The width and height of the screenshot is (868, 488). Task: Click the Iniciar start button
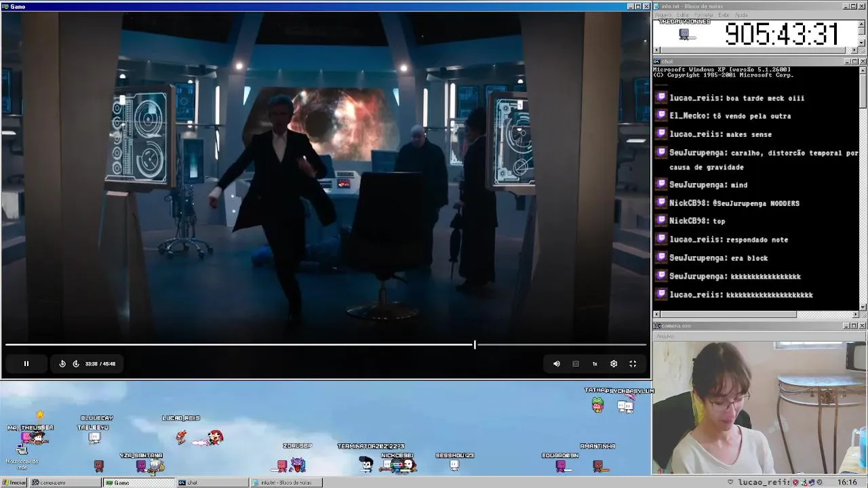tap(14, 483)
